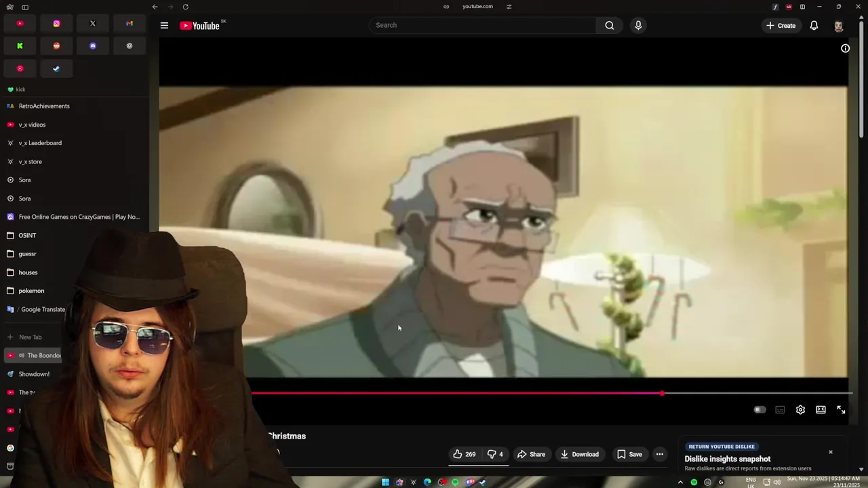The height and width of the screenshot is (488, 868).
Task: Toggle the browser sidebar panel icon
Action: tap(25, 7)
